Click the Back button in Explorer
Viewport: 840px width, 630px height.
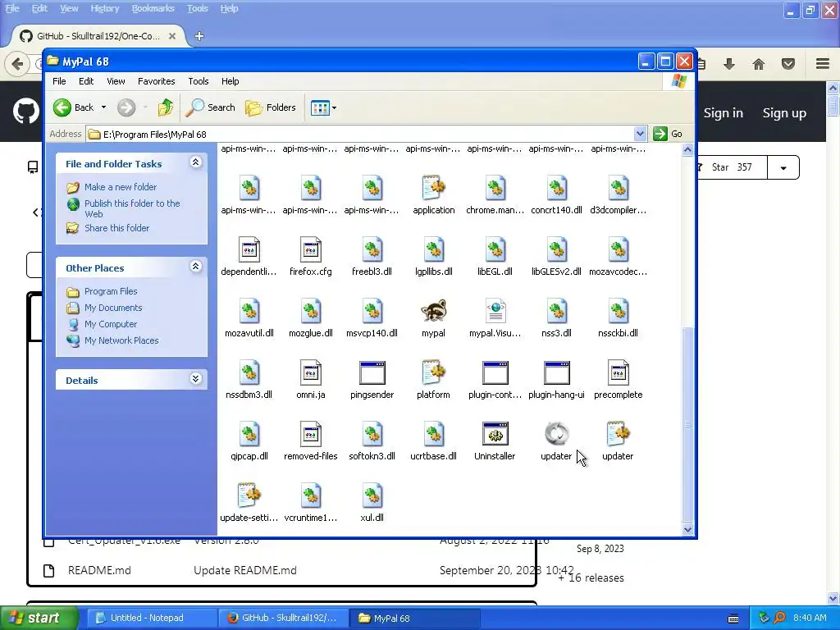click(73, 107)
